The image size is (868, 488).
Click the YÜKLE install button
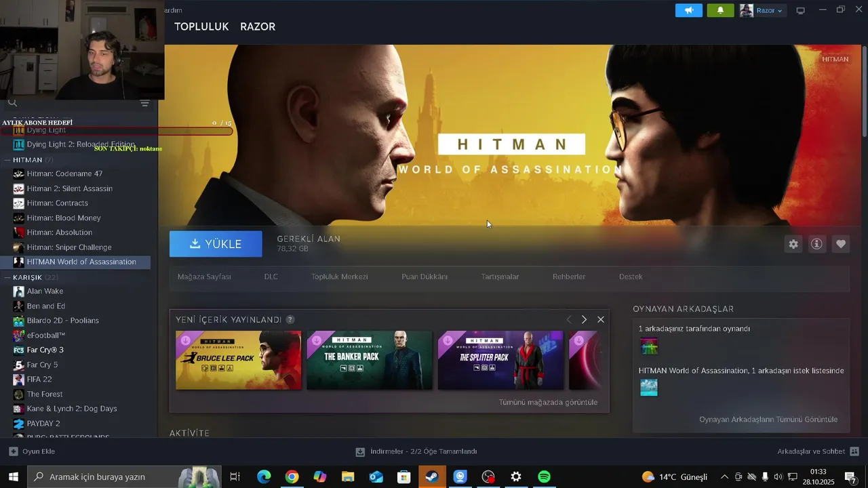click(x=216, y=244)
